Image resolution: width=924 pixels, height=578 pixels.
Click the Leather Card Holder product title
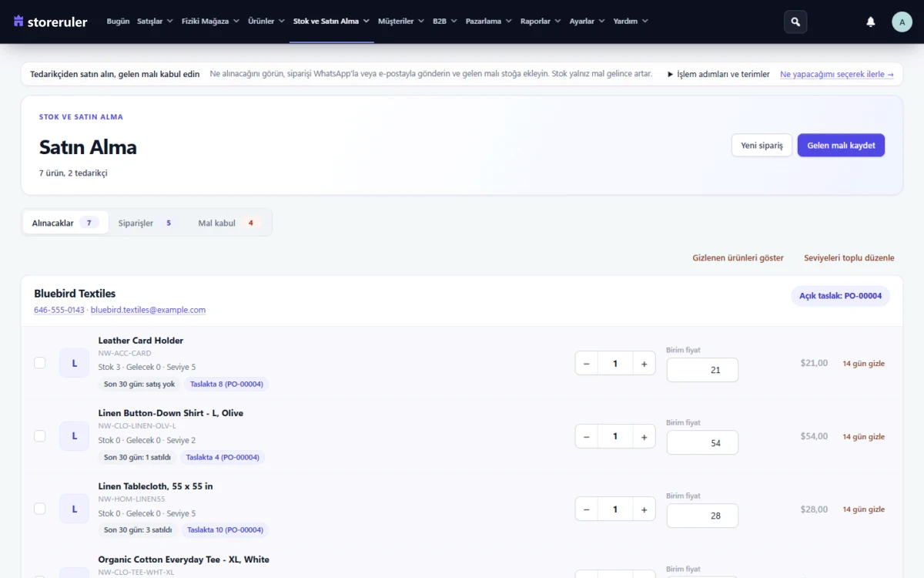point(141,341)
